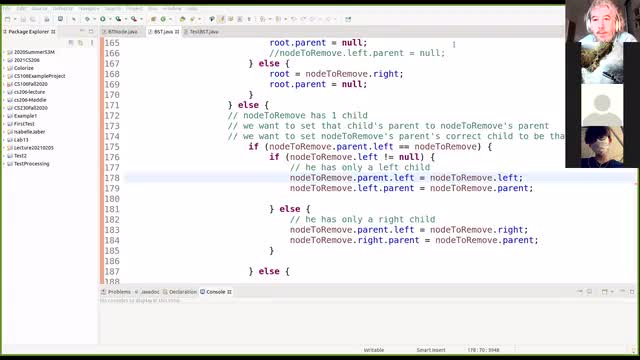Open the Open Console dropdown arrow
The height and width of the screenshot is (360, 640).
point(612,292)
